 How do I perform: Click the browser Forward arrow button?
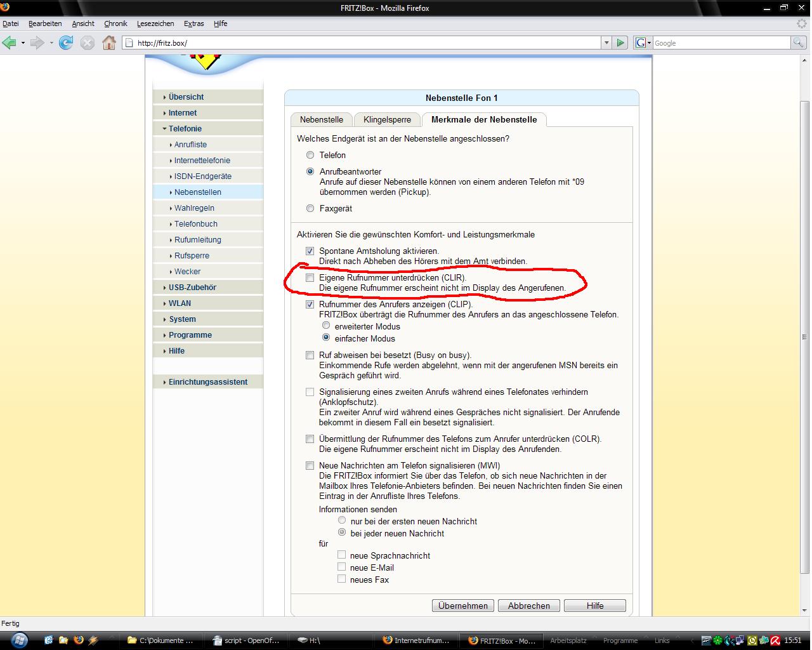37,43
